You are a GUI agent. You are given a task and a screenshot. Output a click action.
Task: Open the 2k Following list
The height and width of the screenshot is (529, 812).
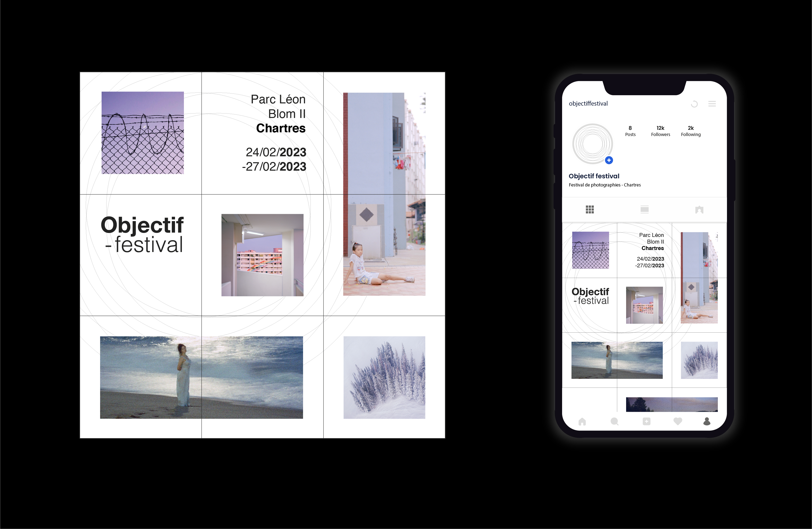691,131
